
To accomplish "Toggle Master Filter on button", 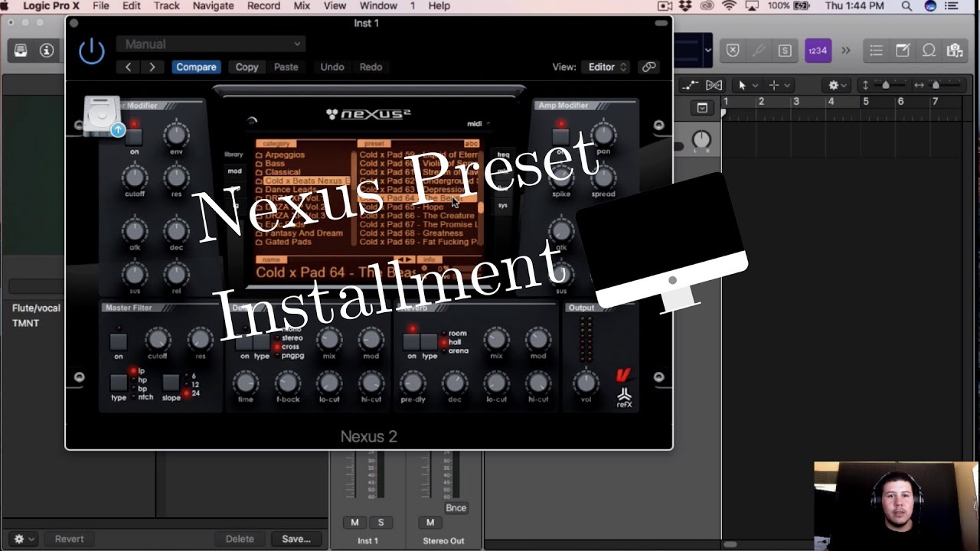I will (x=119, y=341).
